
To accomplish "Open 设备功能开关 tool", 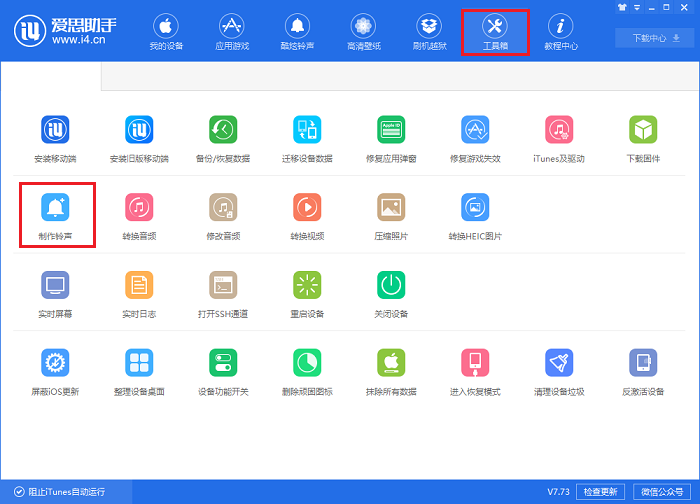I will point(223,372).
